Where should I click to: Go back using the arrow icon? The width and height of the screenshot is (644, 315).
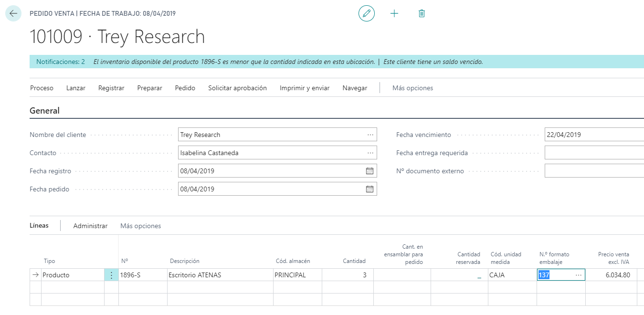[13, 13]
